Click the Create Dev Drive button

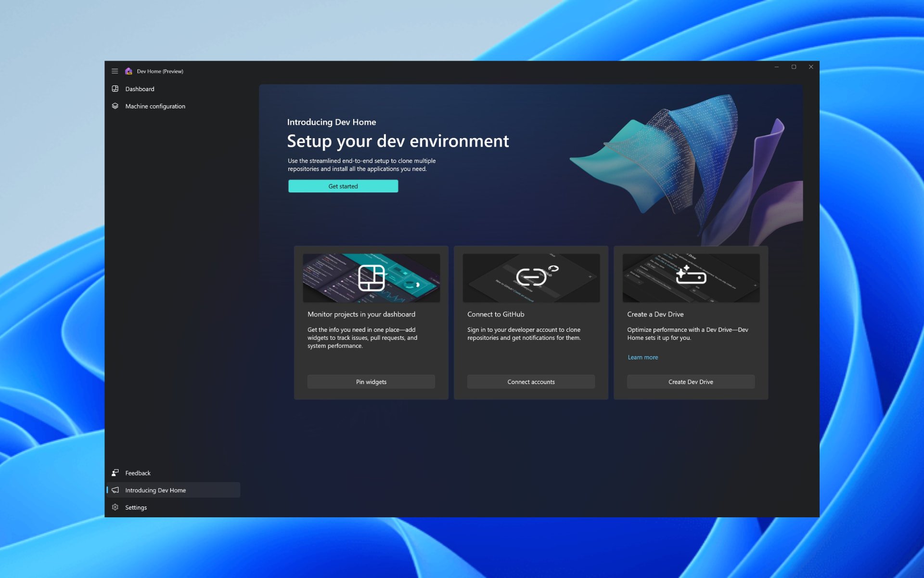691,381
